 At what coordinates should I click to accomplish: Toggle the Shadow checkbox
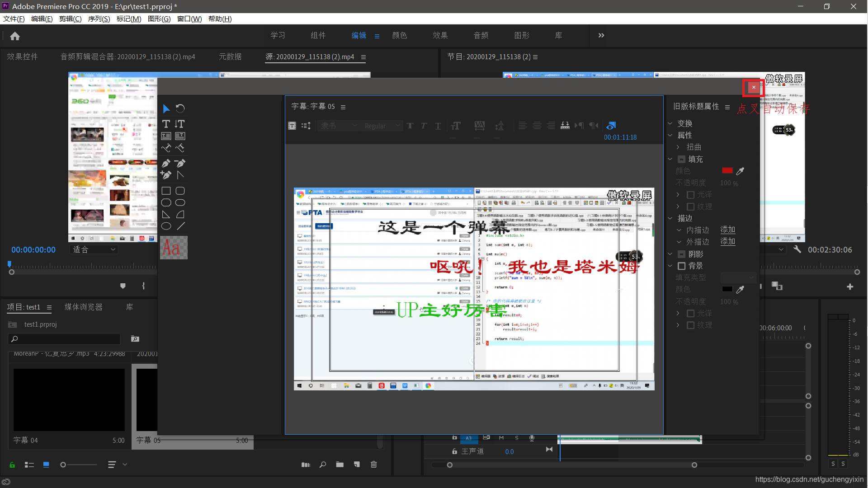coord(681,254)
